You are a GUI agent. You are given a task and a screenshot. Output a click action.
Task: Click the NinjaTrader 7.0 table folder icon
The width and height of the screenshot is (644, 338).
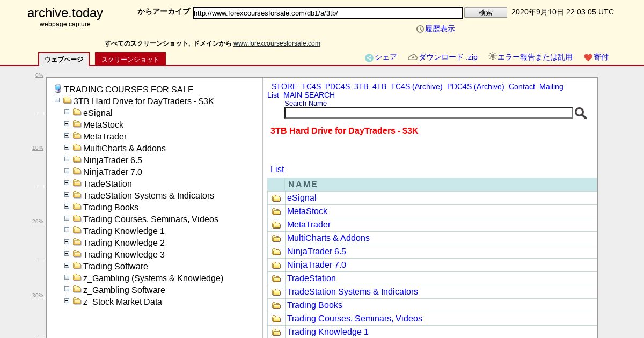[276, 265]
